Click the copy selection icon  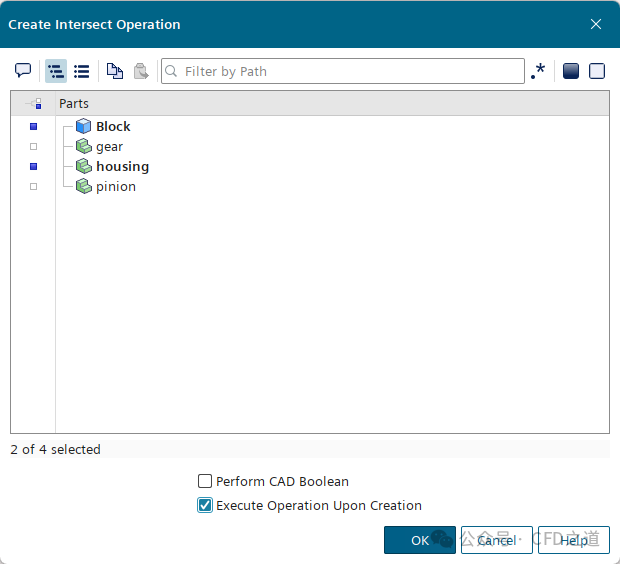tap(115, 71)
